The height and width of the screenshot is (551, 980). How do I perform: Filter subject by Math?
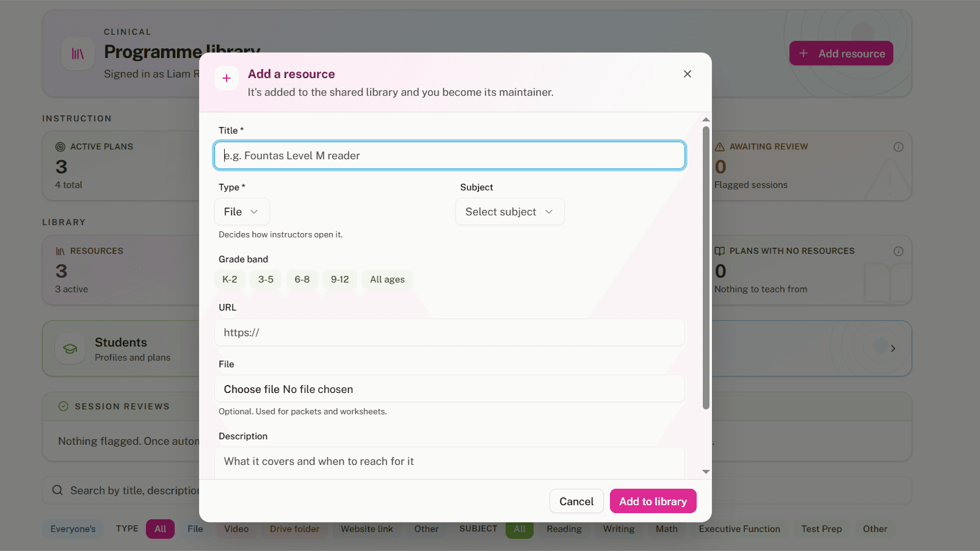667,529
